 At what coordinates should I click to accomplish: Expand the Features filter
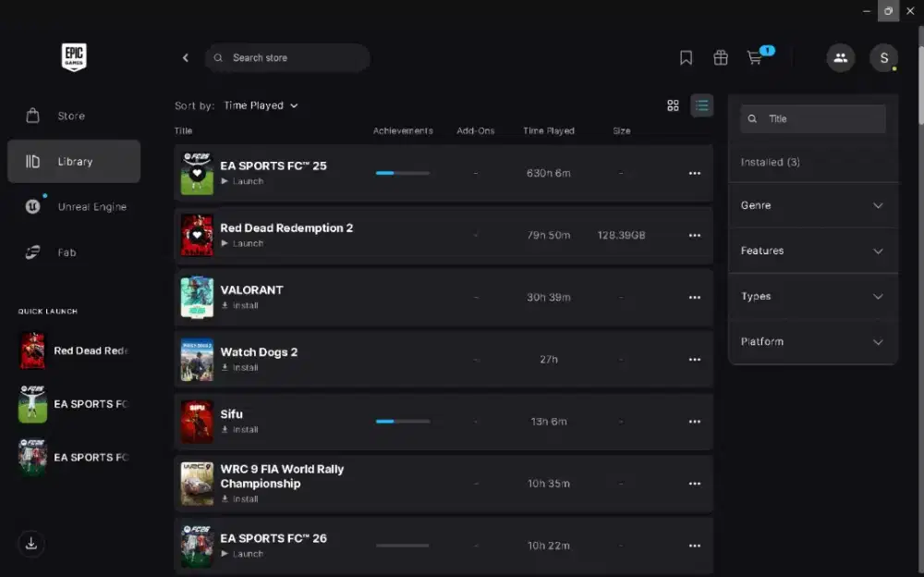pyautogui.click(x=812, y=251)
